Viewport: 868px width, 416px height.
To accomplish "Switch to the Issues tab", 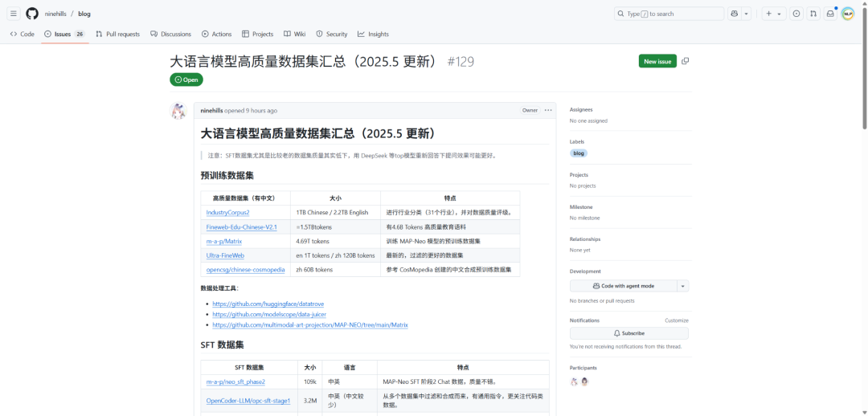I will (x=65, y=34).
